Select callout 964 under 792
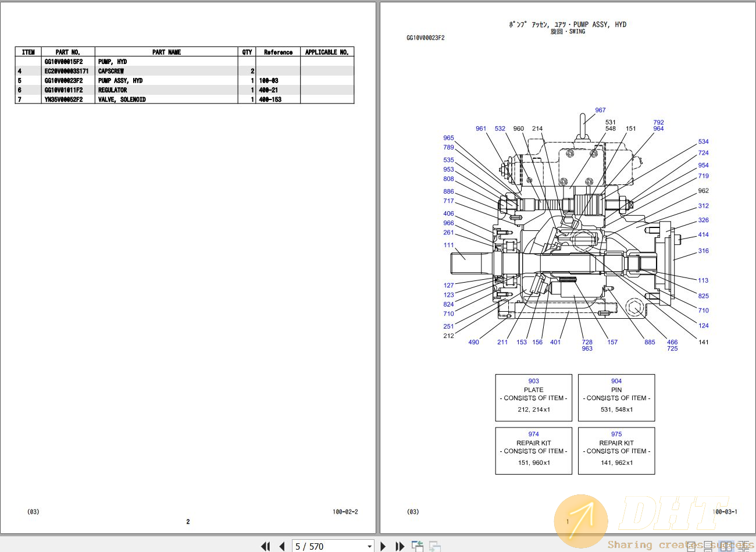 658,129
